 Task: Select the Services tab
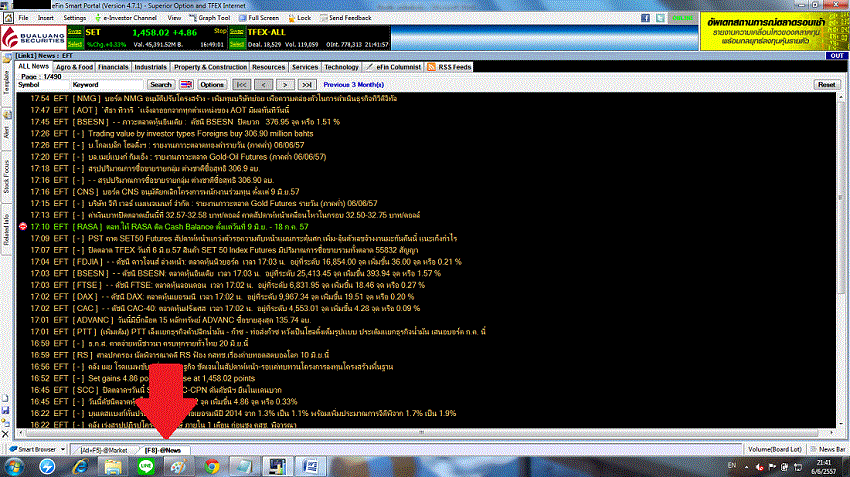305,67
